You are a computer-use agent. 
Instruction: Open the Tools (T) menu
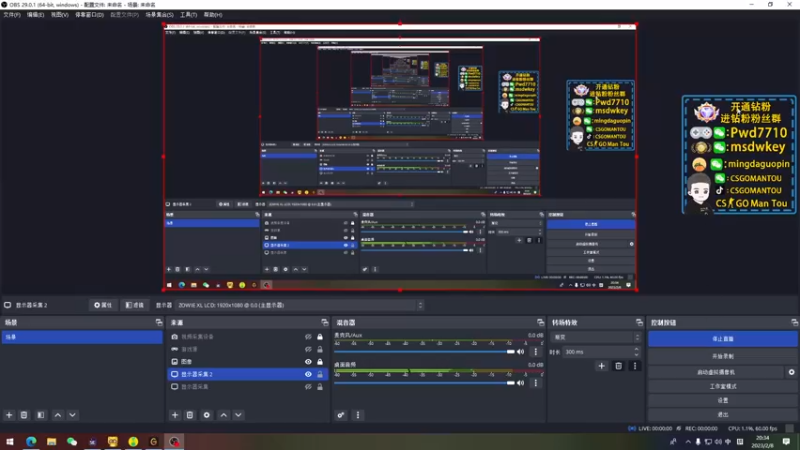coord(188,15)
